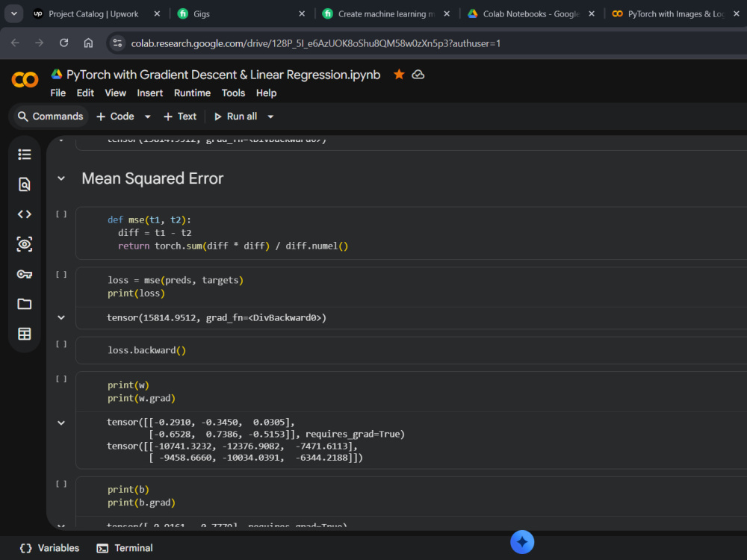Click the site information icon in address bar
Image resolution: width=747 pixels, height=560 pixels.
pyautogui.click(x=117, y=43)
